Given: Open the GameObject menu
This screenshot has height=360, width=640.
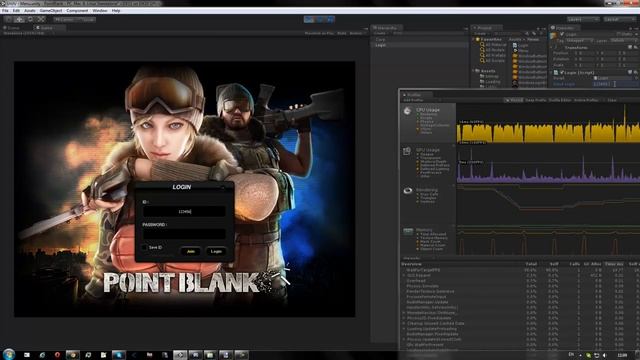Looking at the screenshot, I should [x=51, y=11].
